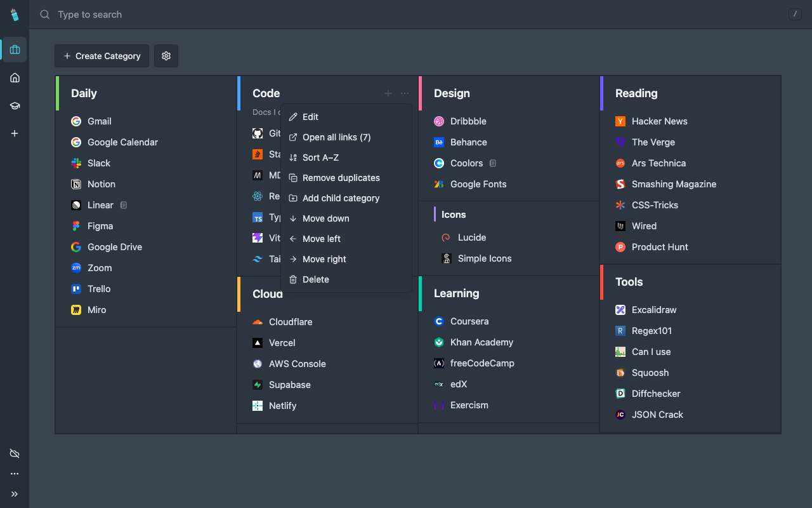Open the Smashing Magazine link
The width and height of the screenshot is (812, 508).
674,184
